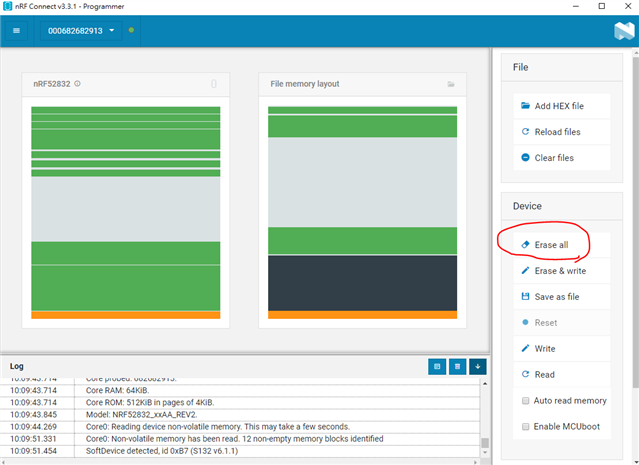Click the nRF52832 panel title

(52, 84)
